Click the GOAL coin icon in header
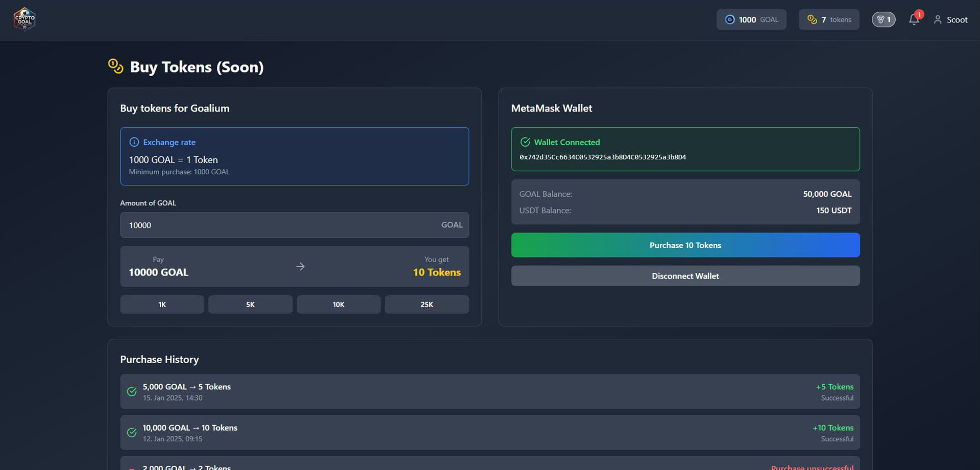Viewport: 980px width, 470px height. tap(730, 19)
